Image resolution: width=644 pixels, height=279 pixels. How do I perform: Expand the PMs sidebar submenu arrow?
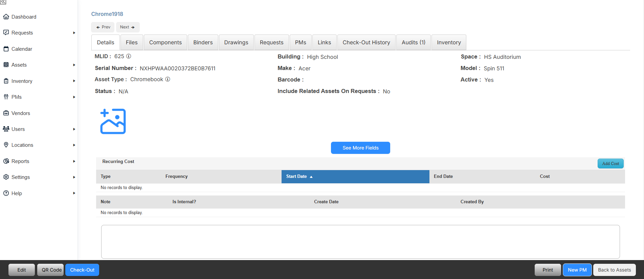pyautogui.click(x=74, y=97)
